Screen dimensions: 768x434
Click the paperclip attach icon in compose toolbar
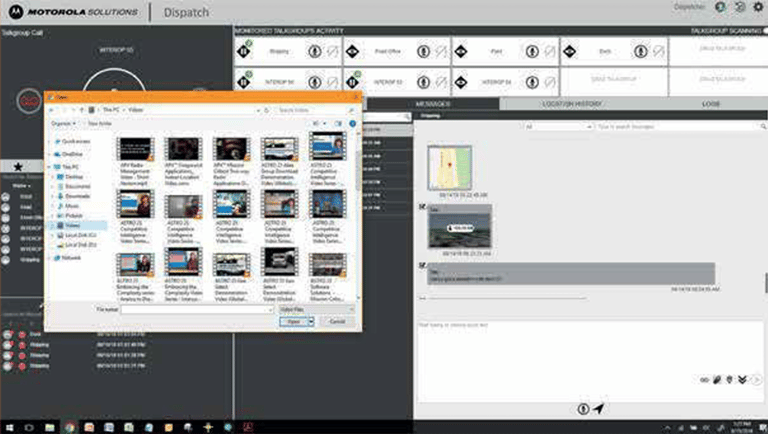point(717,380)
